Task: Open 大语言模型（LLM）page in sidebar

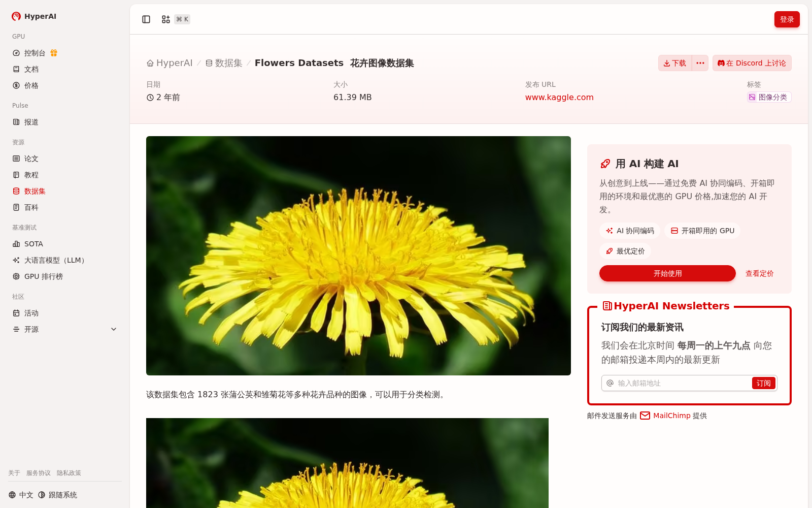Action: pyautogui.click(x=65, y=260)
